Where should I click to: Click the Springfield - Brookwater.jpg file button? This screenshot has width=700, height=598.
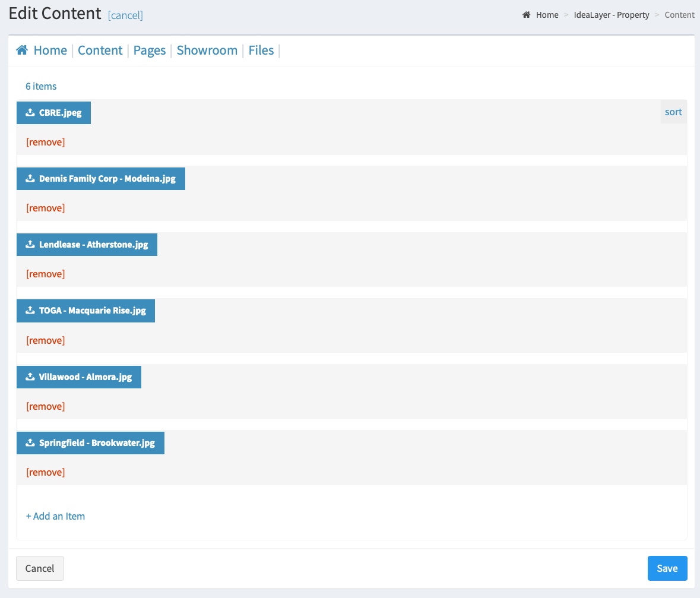(x=91, y=442)
